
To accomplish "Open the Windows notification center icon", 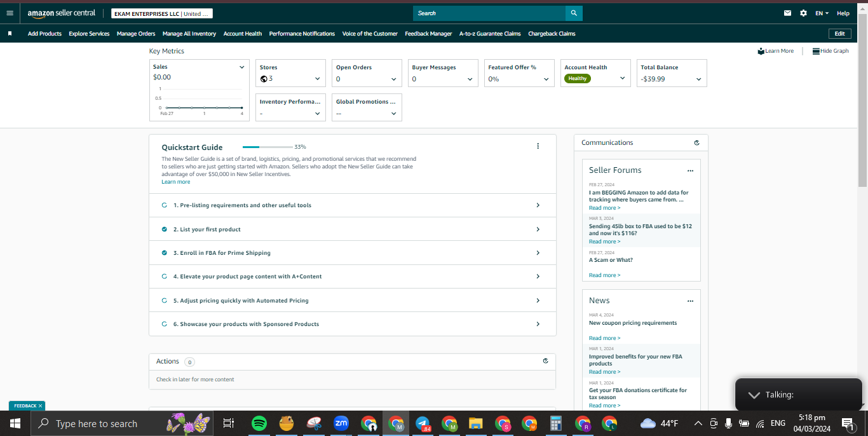I will click(x=848, y=423).
